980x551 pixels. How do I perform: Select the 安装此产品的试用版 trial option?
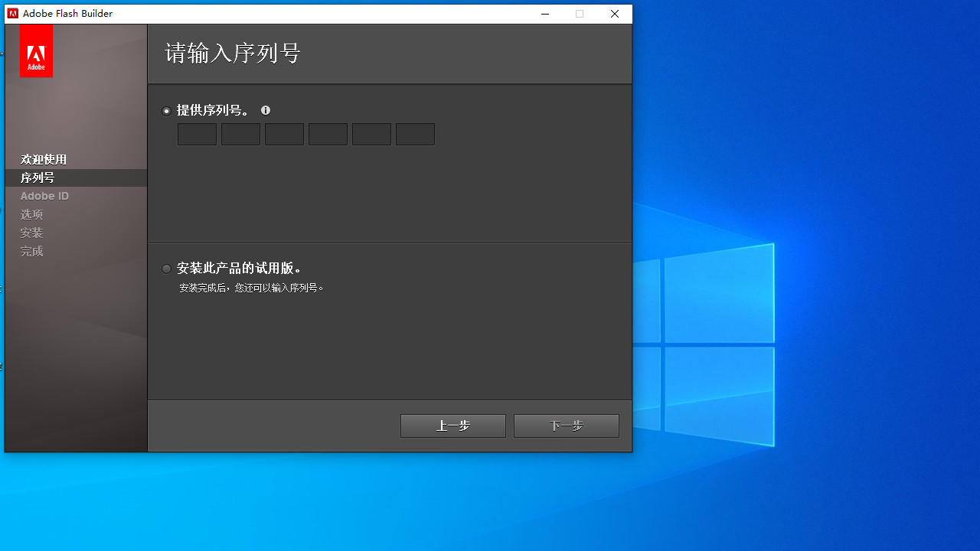166,269
